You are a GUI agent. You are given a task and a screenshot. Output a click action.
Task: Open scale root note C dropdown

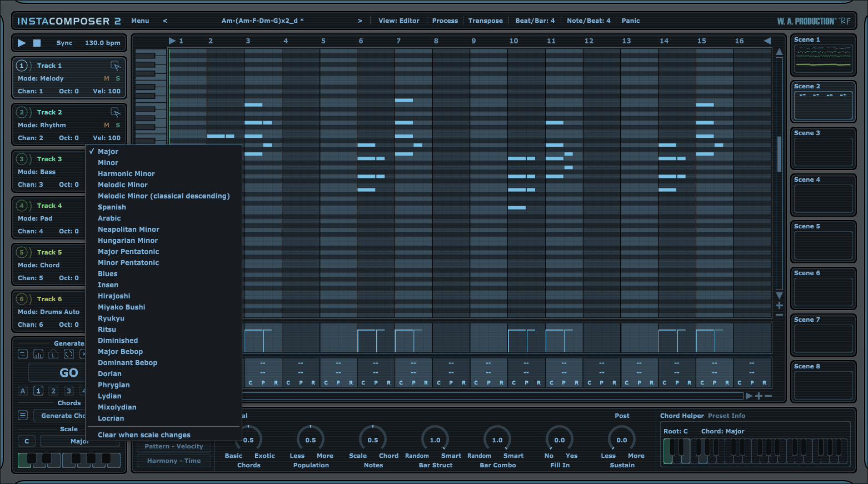(x=27, y=441)
